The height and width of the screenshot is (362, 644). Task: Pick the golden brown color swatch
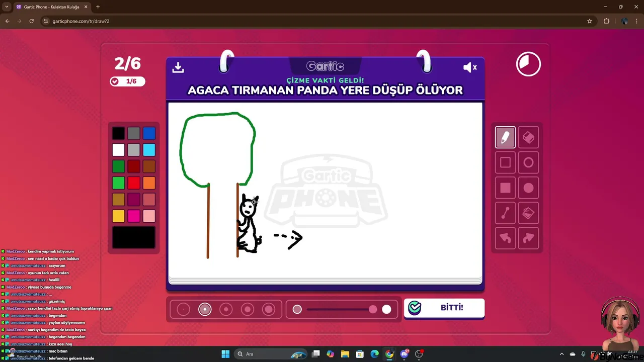click(x=118, y=200)
